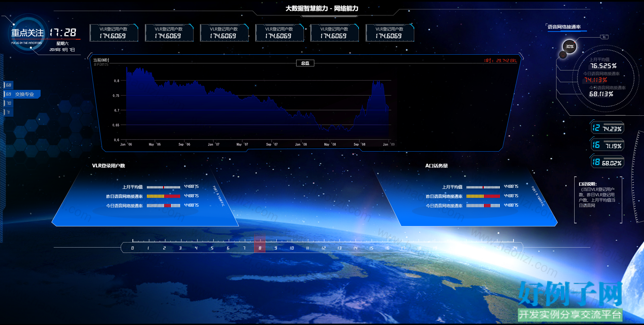Switch to sidebar tab 71
This screenshot has height=325, width=644.
click(8, 112)
